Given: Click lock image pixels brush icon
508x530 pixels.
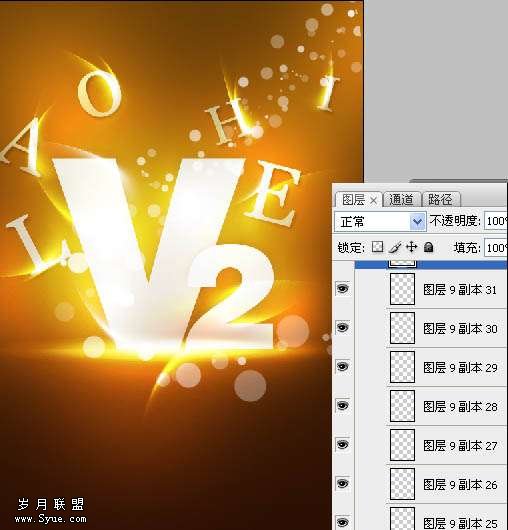Looking at the screenshot, I should pyautogui.click(x=394, y=247).
